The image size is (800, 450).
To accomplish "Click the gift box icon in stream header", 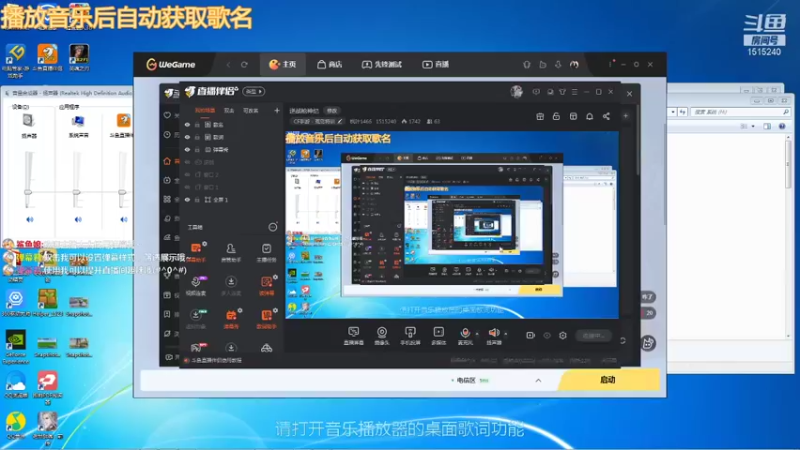I will point(540,117).
